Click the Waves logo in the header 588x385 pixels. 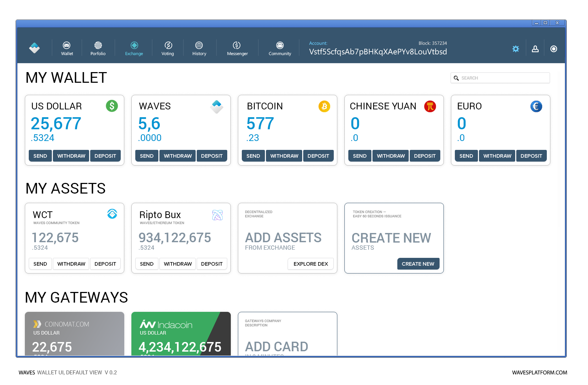[34, 48]
